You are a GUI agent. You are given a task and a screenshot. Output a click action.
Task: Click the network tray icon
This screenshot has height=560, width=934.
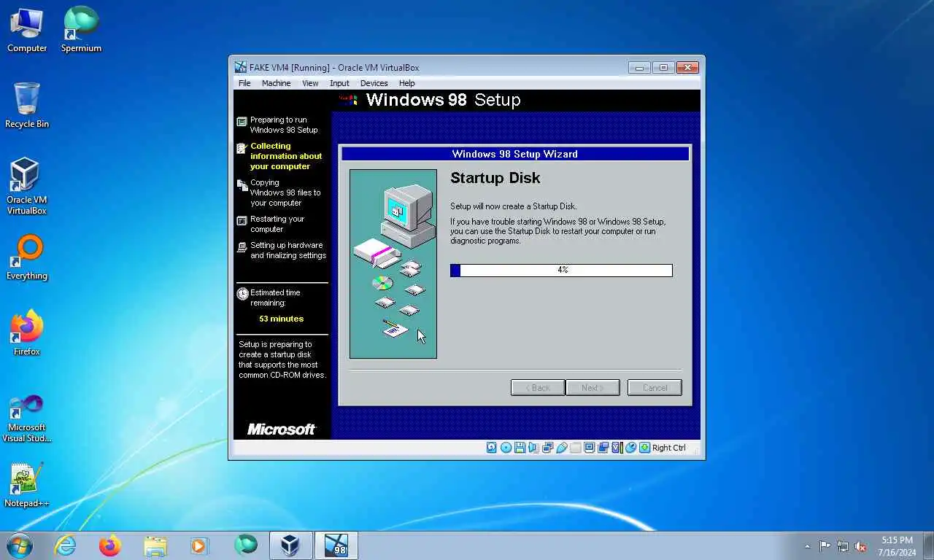click(843, 546)
